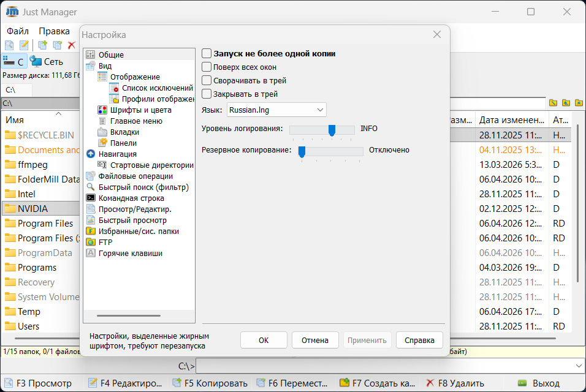
Task: Click the Навигация arrow icon
Action: tap(91, 154)
